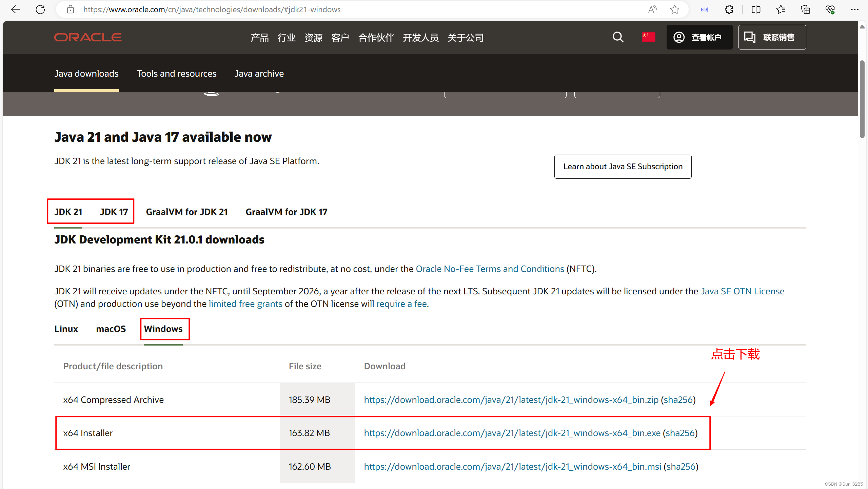Click the 'Product/file description' column header
This screenshot has width=868, height=489.
click(113, 366)
